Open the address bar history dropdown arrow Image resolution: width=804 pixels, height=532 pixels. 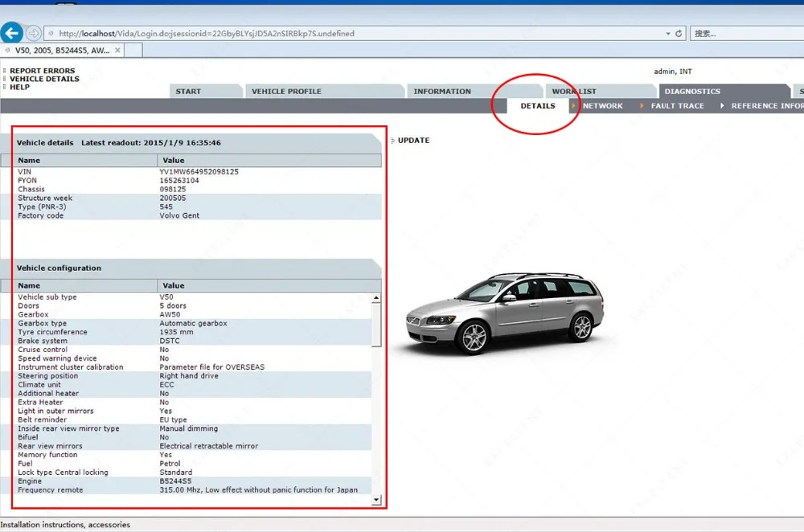click(668, 33)
